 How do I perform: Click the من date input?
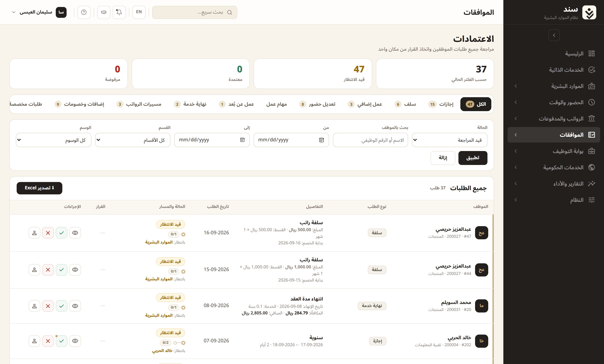coord(291,140)
